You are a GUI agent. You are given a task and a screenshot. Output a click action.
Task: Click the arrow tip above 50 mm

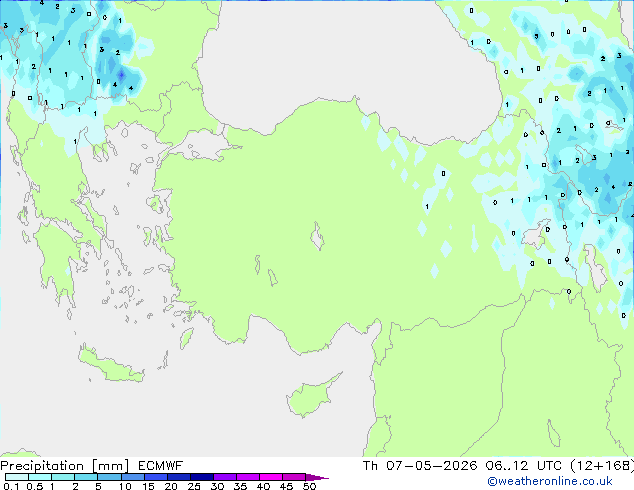point(317,477)
